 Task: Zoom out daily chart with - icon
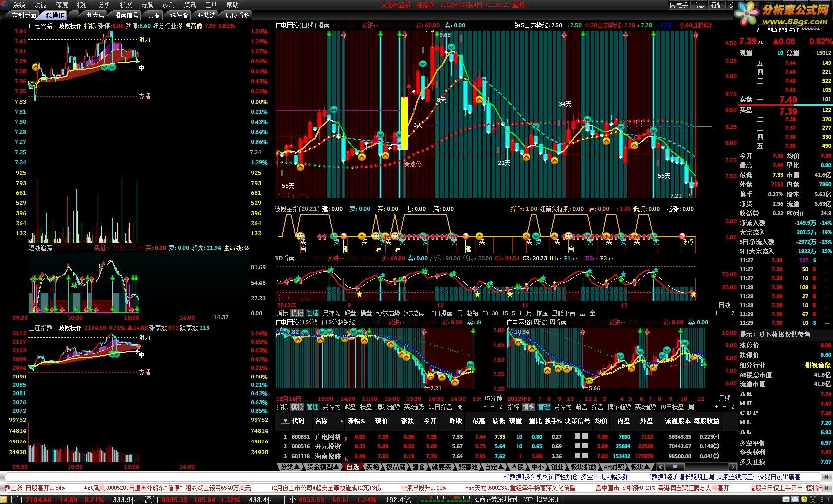point(724,314)
